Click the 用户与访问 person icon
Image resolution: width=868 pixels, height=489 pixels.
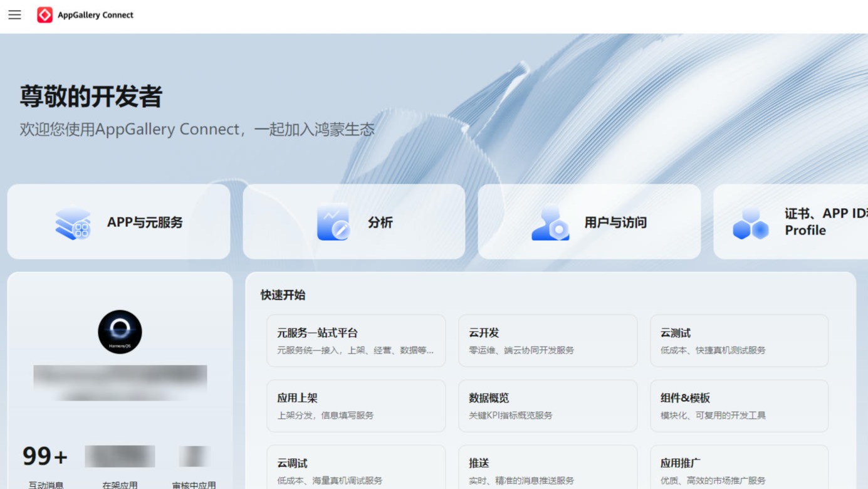click(x=550, y=223)
